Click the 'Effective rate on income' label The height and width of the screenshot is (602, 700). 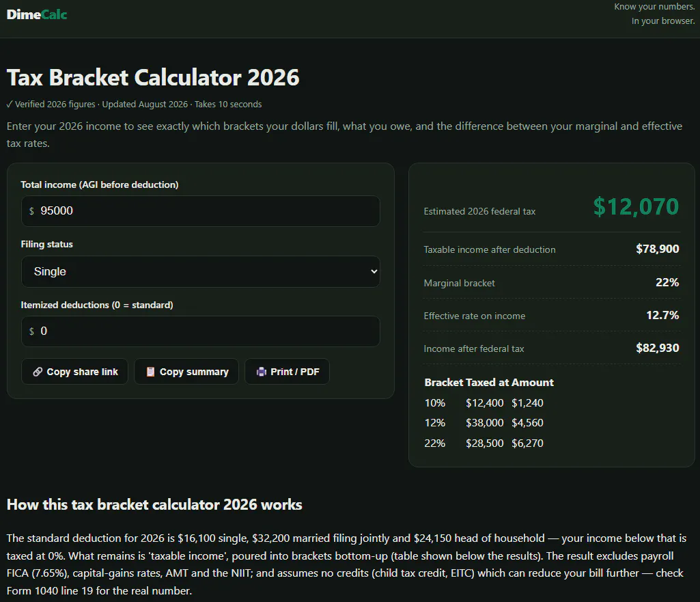(474, 316)
